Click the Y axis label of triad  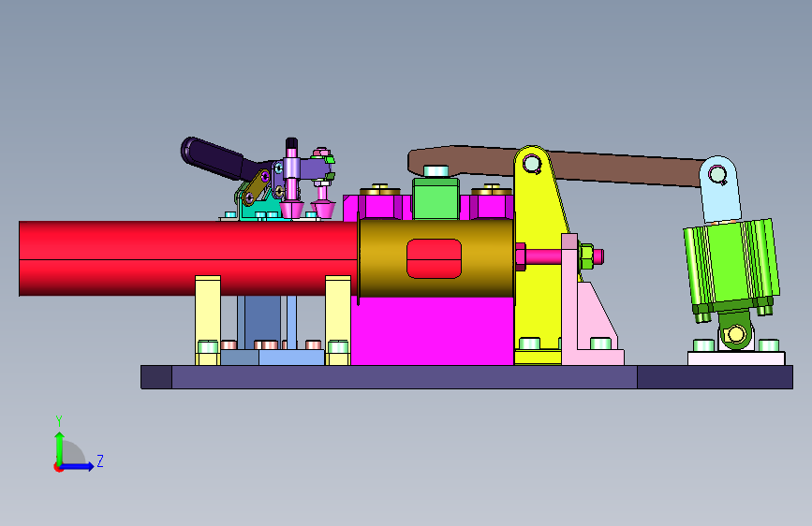click(x=59, y=421)
